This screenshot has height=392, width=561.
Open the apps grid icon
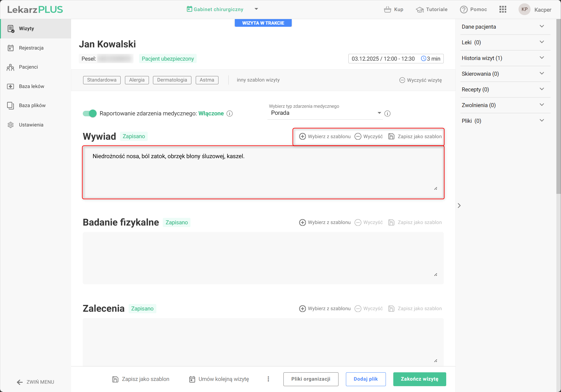click(x=503, y=9)
